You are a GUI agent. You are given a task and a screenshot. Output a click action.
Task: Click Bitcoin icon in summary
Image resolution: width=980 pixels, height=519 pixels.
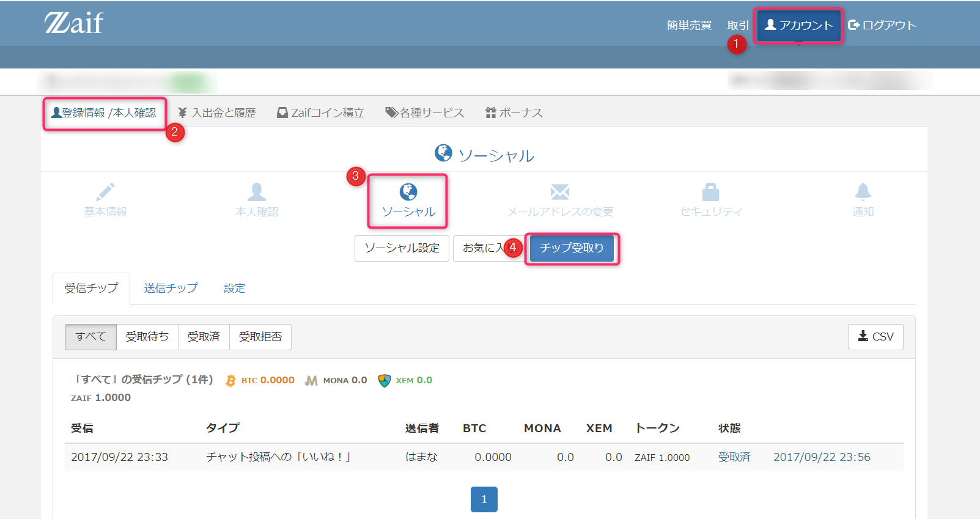[230, 381]
